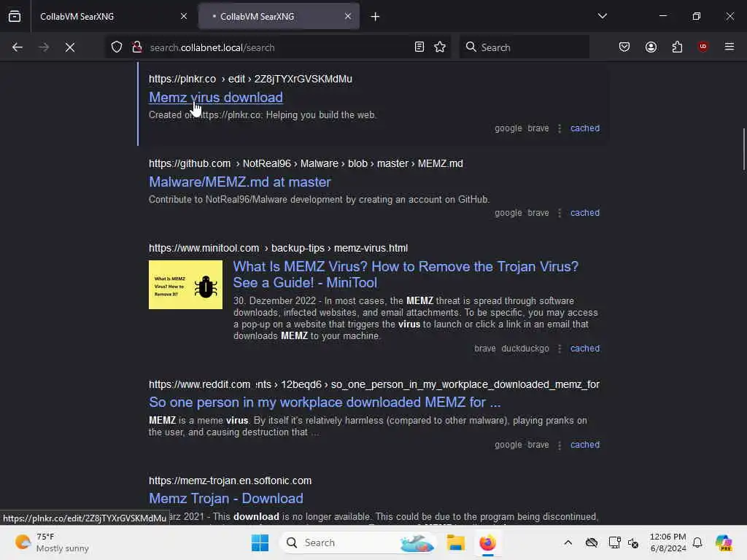This screenshot has width=747, height=560.
Task: Open the reddit workplace downloaded MEMZ link
Action: tap(325, 402)
